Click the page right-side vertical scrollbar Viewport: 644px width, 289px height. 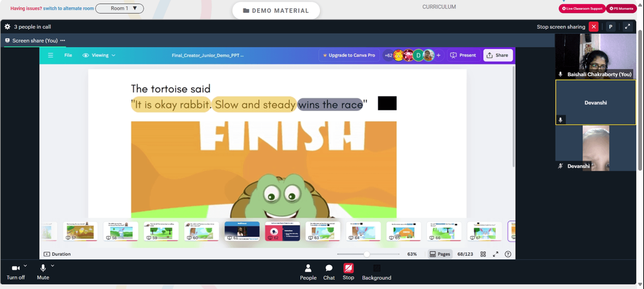[641, 99]
